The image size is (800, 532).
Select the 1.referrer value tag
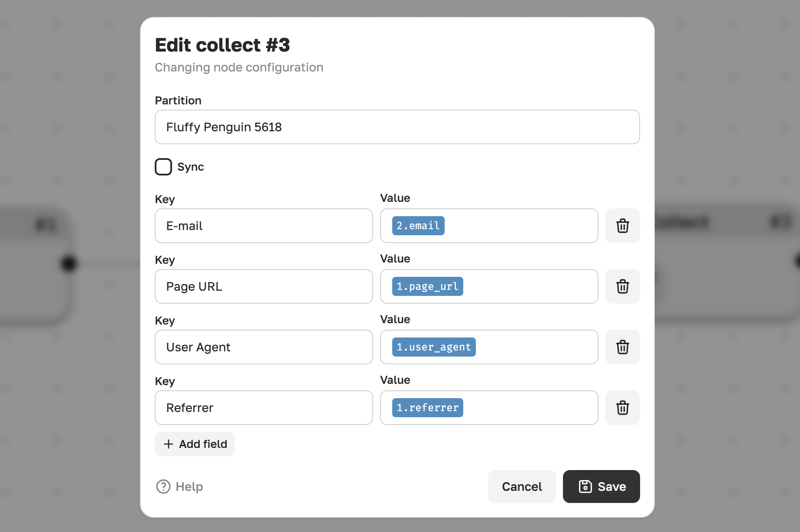pos(428,408)
